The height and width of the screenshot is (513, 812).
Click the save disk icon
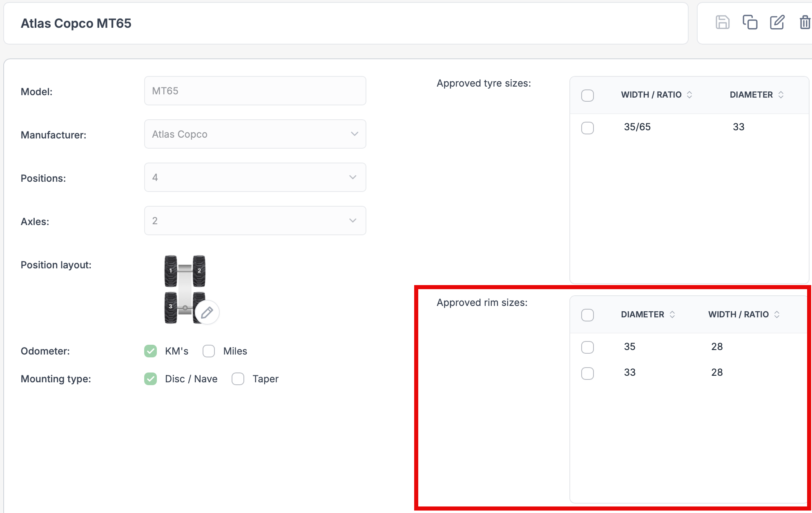[x=722, y=22]
